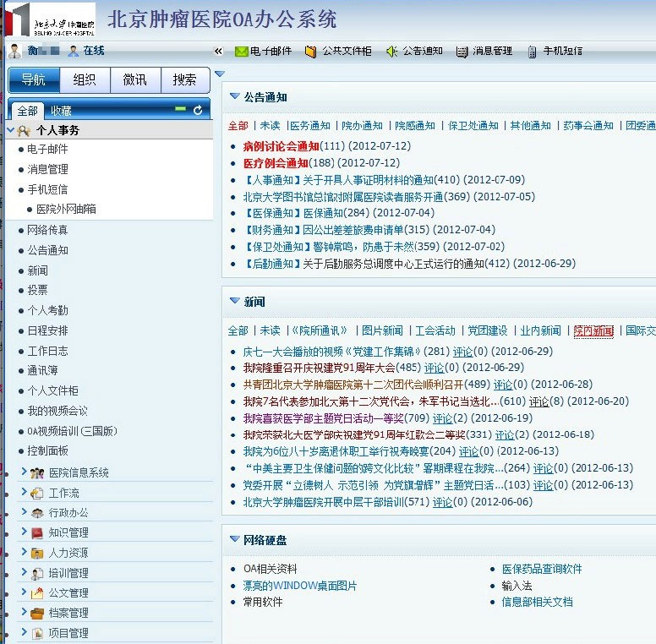Expand 知识管理 chevron

point(25,532)
